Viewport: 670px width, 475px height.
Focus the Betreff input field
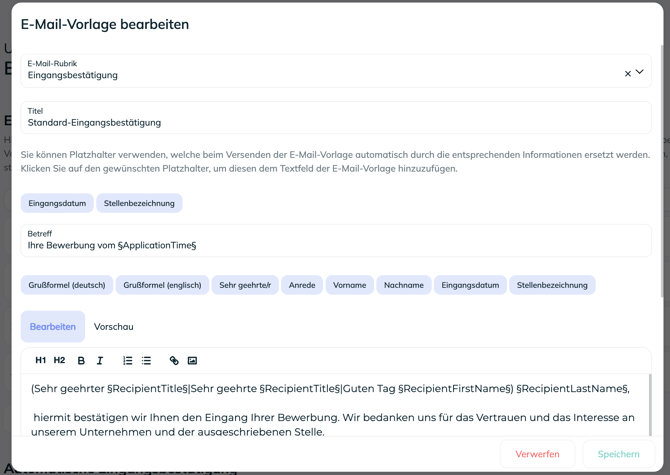[x=336, y=240]
